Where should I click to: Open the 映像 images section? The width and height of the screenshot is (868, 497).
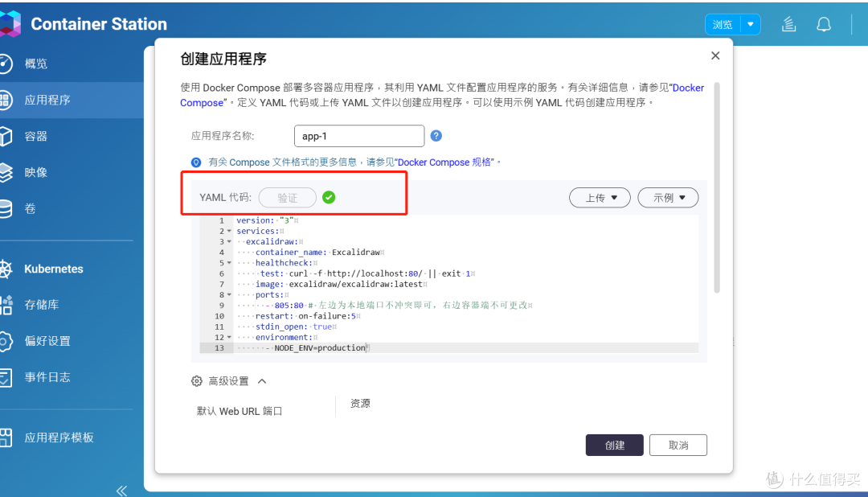[x=36, y=172]
